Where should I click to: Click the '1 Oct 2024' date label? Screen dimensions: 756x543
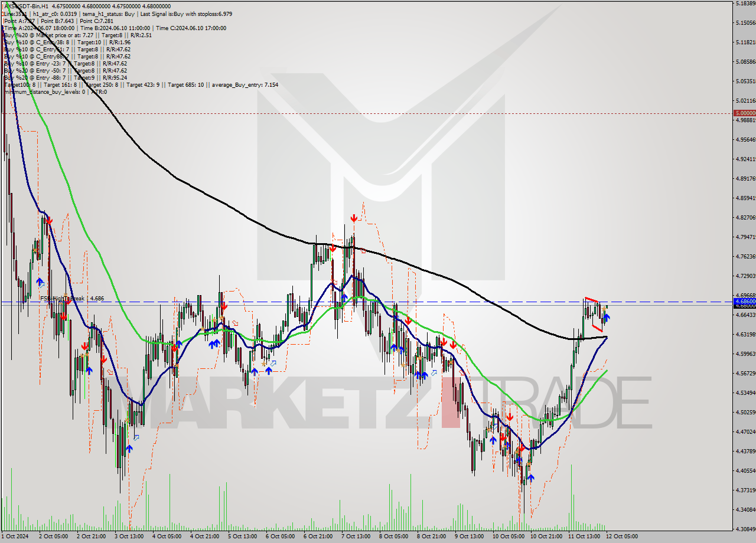14,536
